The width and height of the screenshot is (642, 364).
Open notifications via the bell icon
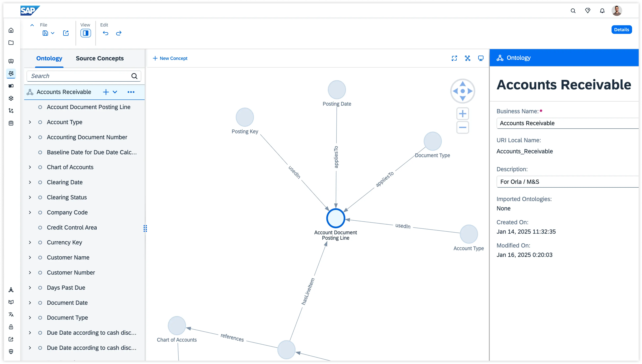(602, 10)
